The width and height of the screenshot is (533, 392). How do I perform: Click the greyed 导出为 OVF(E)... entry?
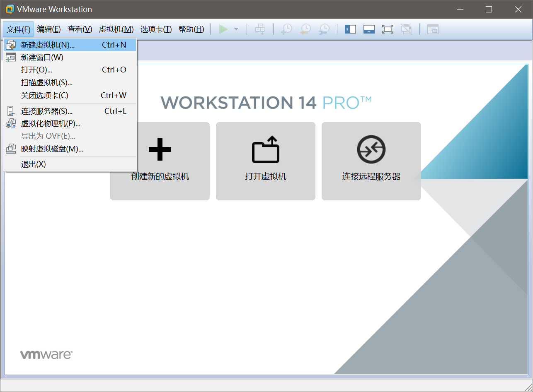click(x=70, y=136)
